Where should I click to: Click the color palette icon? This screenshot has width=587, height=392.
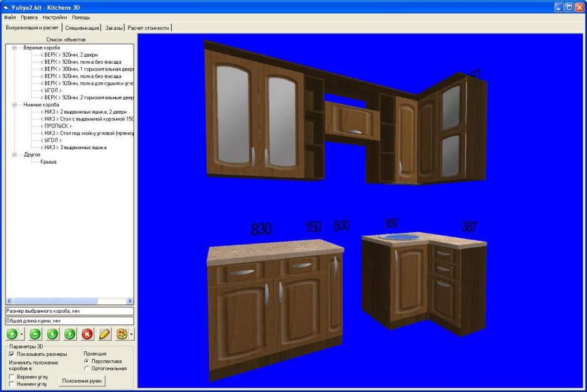pyautogui.click(x=122, y=334)
